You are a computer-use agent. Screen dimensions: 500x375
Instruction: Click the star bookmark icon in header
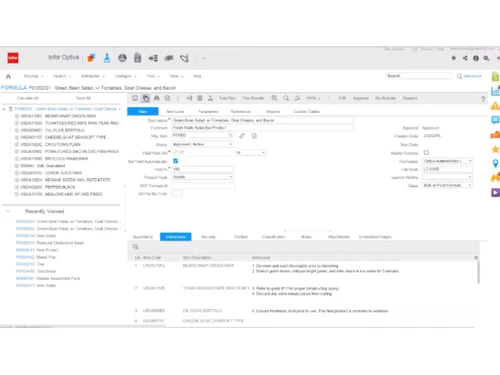454,58
